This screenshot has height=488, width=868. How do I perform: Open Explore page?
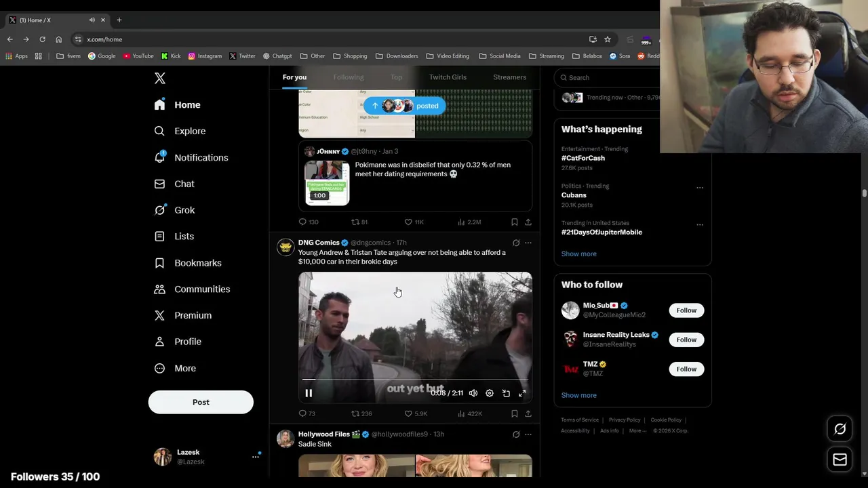pyautogui.click(x=180, y=131)
